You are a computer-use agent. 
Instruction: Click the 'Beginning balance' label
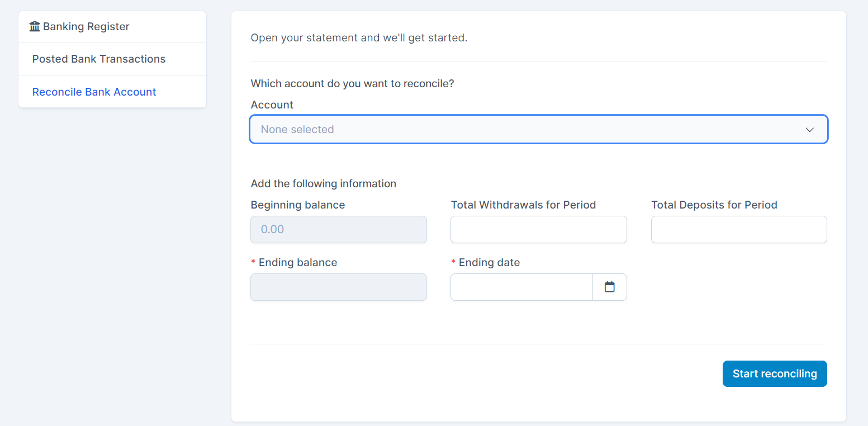pyautogui.click(x=297, y=205)
